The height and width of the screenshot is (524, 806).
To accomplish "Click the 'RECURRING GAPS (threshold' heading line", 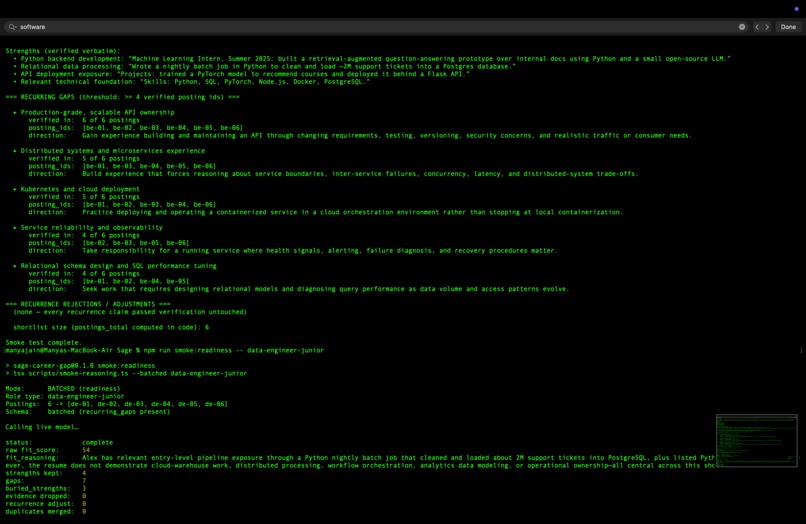I will 122,97.
